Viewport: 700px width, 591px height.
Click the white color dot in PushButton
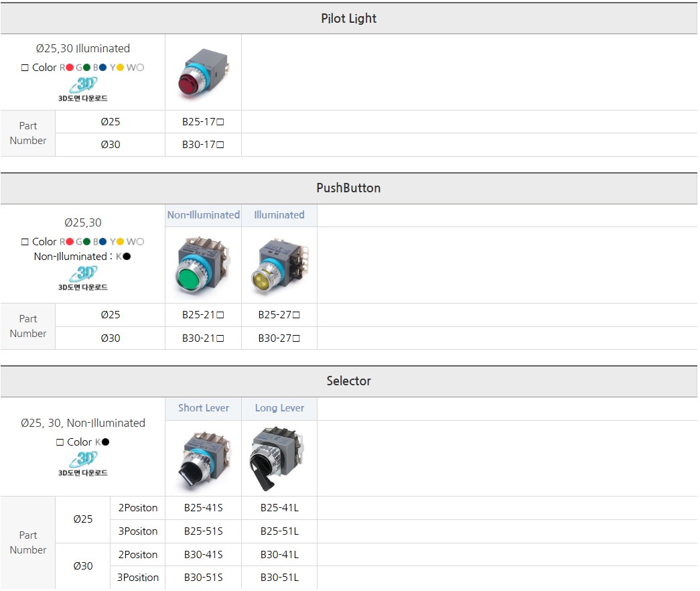pyautogui.click(x=140, y=242)
